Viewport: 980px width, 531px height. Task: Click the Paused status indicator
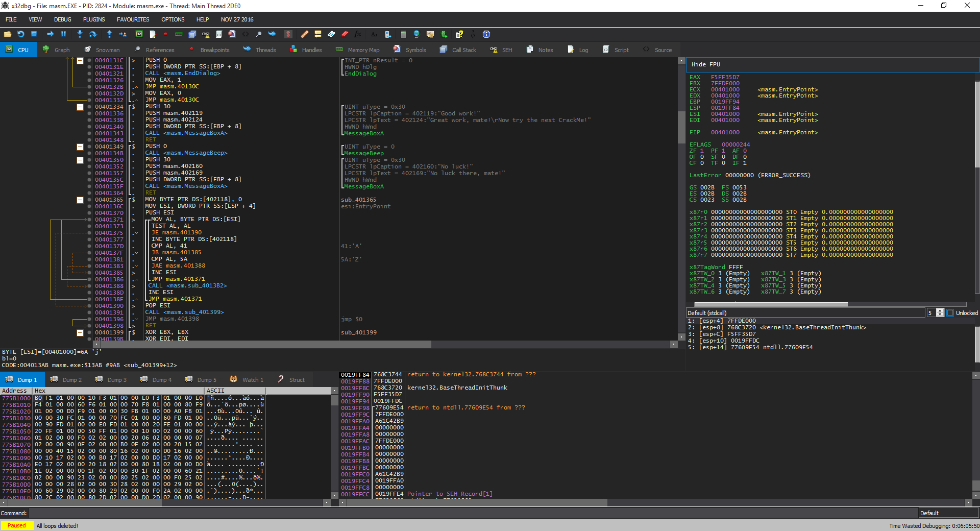[17, 525]
